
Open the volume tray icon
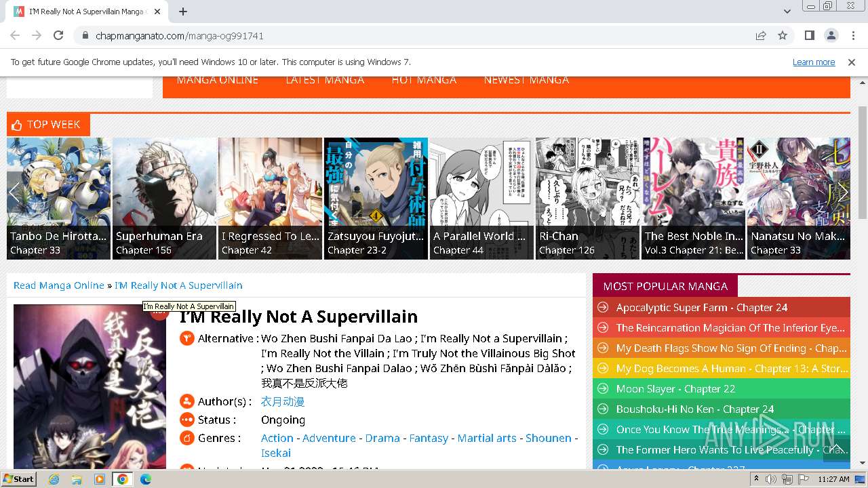click(771, 479)
